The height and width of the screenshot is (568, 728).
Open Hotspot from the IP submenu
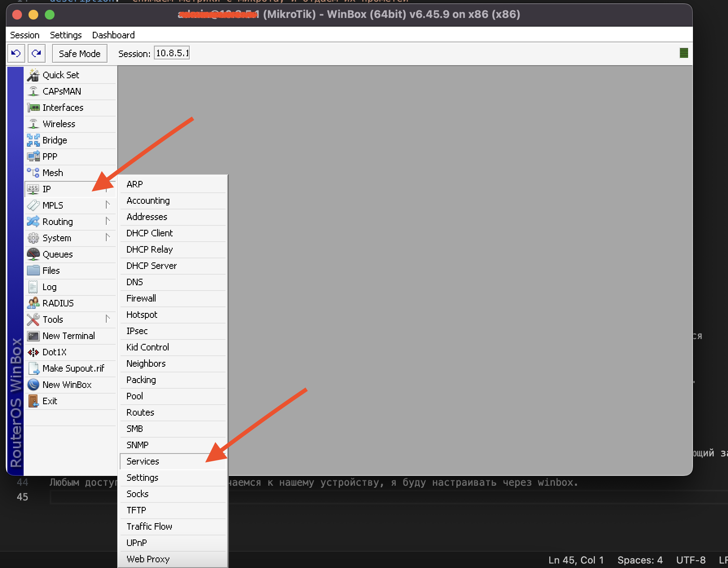173,315
